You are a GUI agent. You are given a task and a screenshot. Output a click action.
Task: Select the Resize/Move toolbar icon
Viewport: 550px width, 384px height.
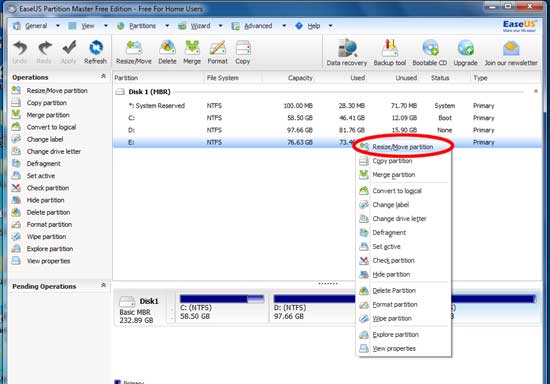pyautogui.click(x=134, y=52)
